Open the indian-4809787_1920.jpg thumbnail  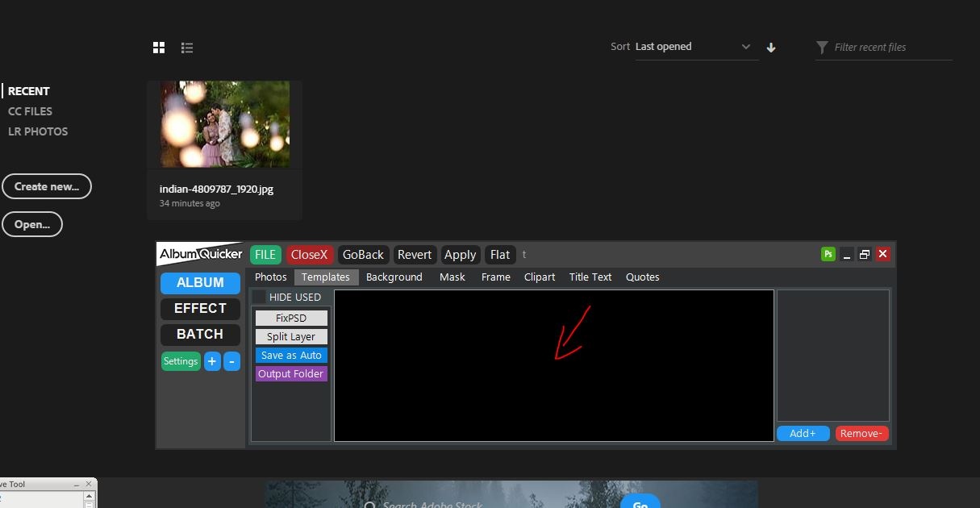pos(224,124)
